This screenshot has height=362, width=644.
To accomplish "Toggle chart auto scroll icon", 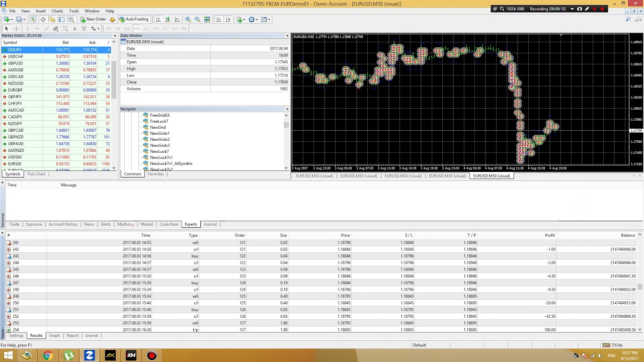I will [x=218, y=19].
